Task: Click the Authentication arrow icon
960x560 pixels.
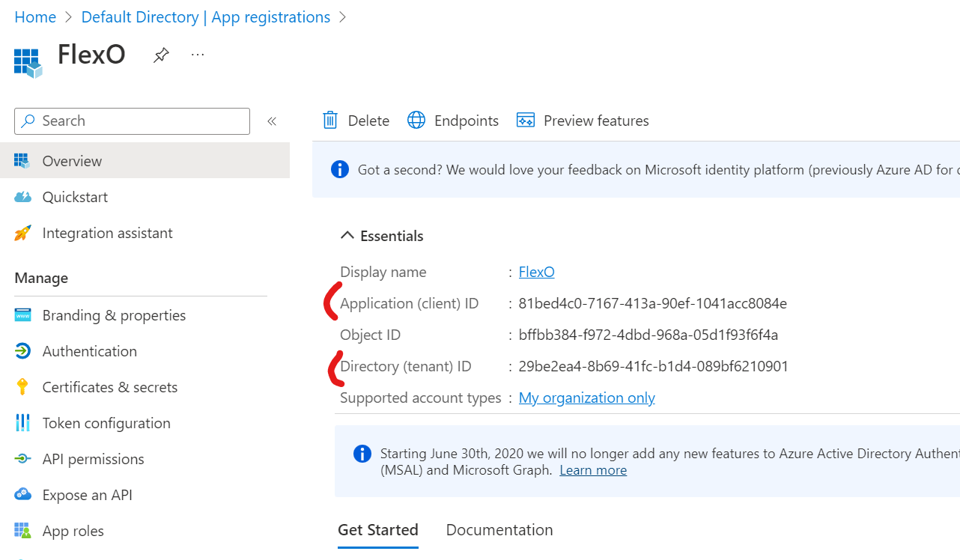Action: click(x=22, y=351)
